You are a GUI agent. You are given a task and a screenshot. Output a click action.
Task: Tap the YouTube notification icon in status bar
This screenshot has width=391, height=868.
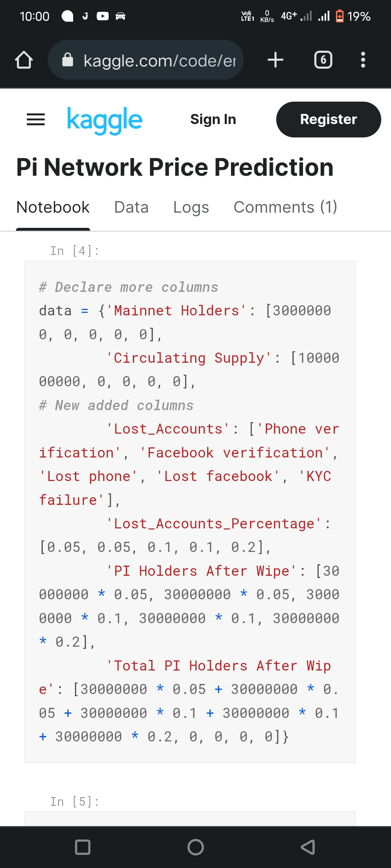point(103,16)
